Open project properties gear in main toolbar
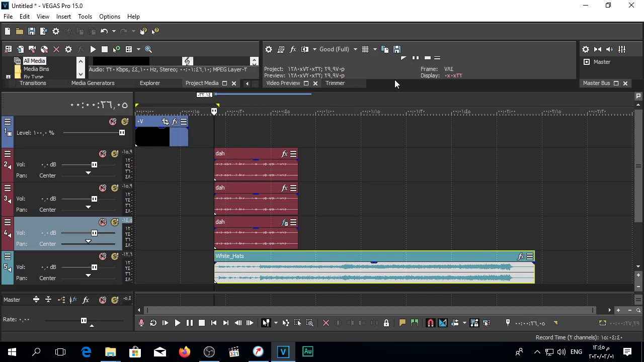The image size is (644, 362). (56, 31)
